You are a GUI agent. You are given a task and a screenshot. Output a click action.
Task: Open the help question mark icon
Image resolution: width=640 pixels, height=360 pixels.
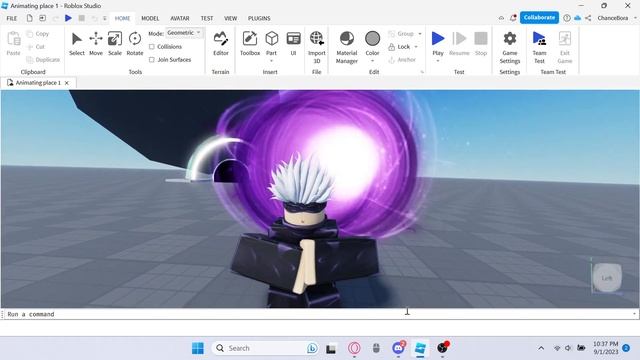tap(567, 18)
